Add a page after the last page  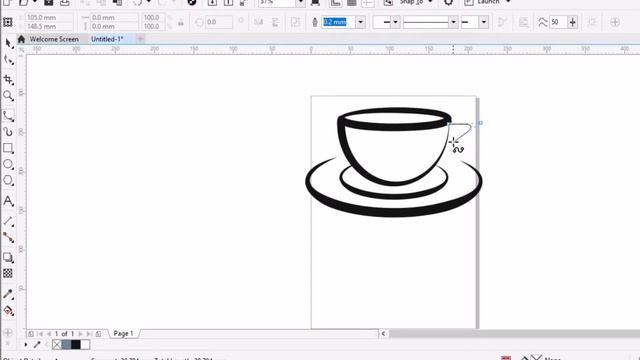click(x=98, y=334)
